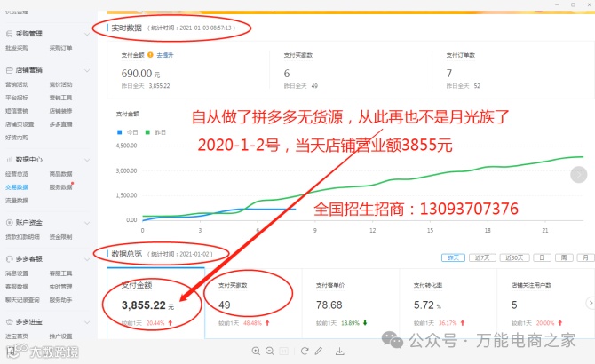Open 短信营销 in the sidebar
Screen dimensions: 595x364
click(x=17, y=111)
